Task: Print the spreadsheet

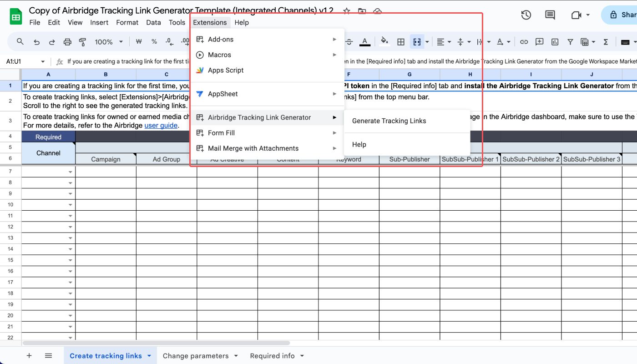Action: point(67,42)
